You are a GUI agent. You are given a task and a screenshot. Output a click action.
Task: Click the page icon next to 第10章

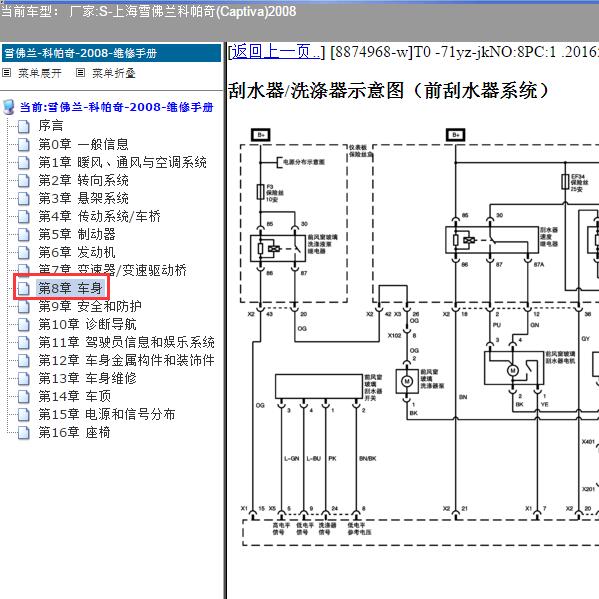(x=24, y=325)
